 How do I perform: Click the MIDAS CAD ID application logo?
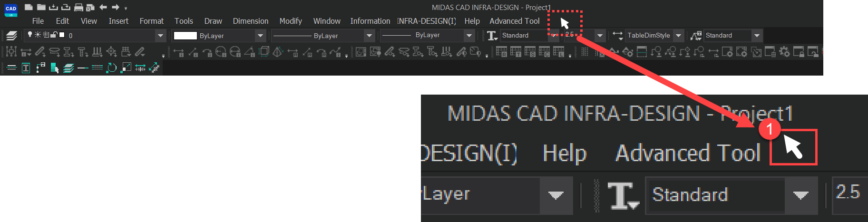click(11, 10)
